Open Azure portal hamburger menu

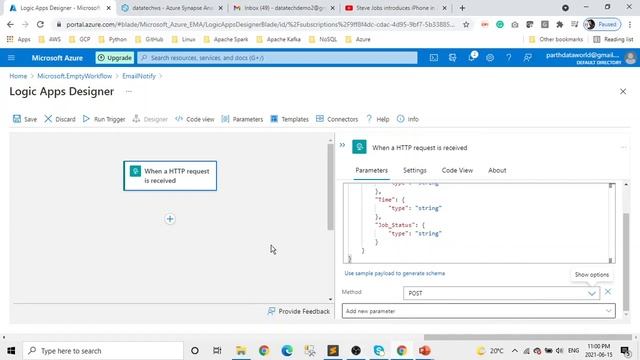11,58
